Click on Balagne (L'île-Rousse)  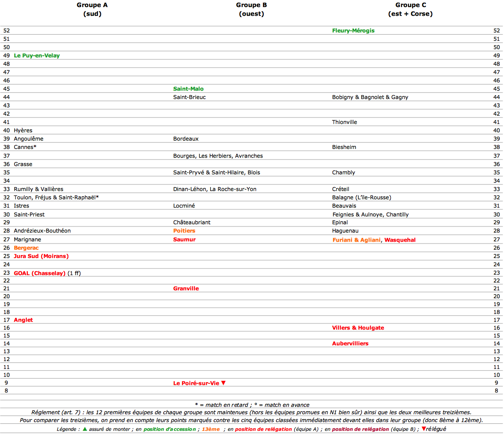(362, 197)
